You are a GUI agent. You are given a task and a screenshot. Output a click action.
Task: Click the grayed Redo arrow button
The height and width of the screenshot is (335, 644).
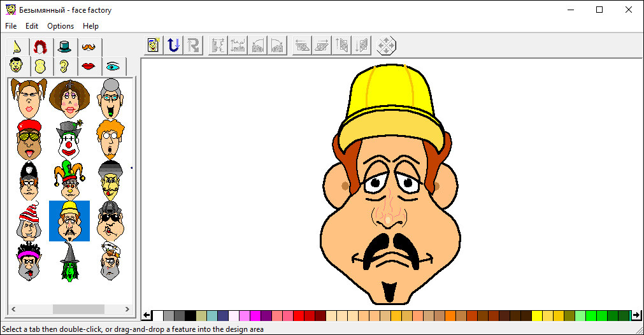(193, 45)
